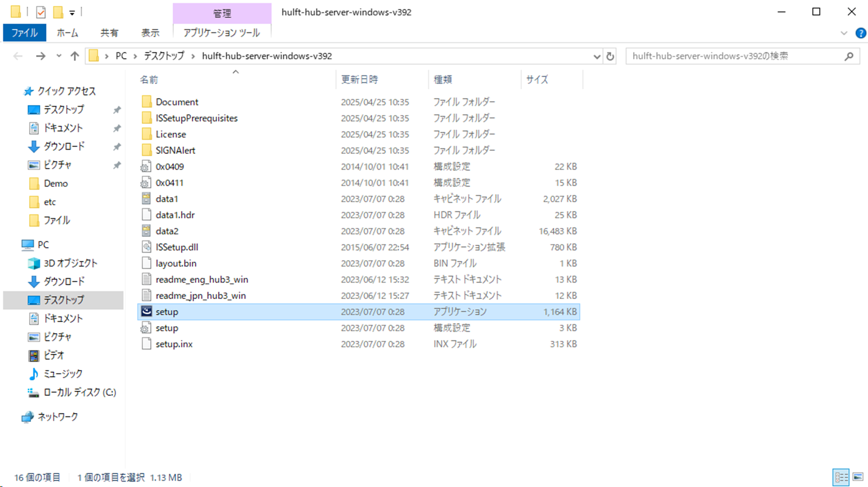Select ビデオ in navigation pane
This screenshot has width=868, height=487.
click(x=54, y=355)
